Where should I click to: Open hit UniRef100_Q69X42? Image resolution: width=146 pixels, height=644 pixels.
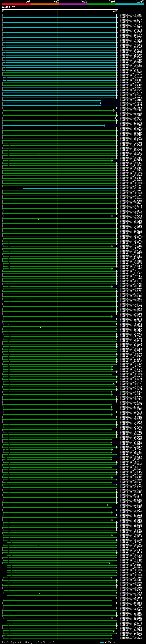tap(131, 98)
